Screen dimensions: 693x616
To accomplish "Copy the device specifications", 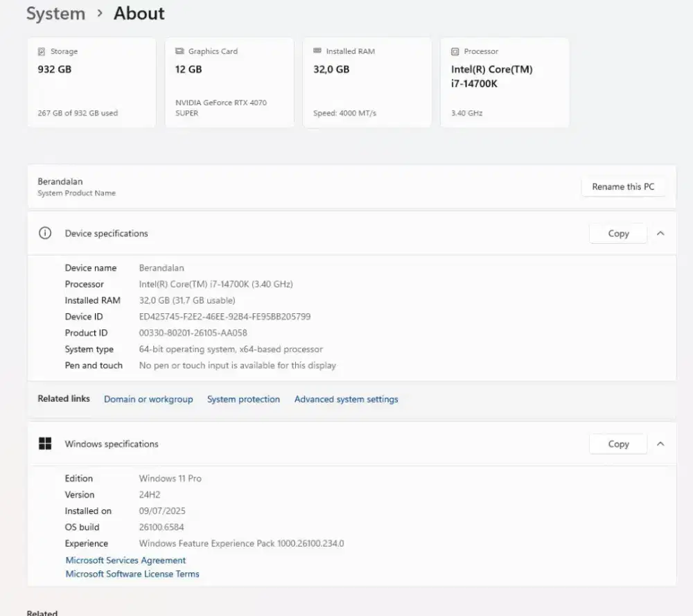I will pyautogui.click(x=618, y=234).
